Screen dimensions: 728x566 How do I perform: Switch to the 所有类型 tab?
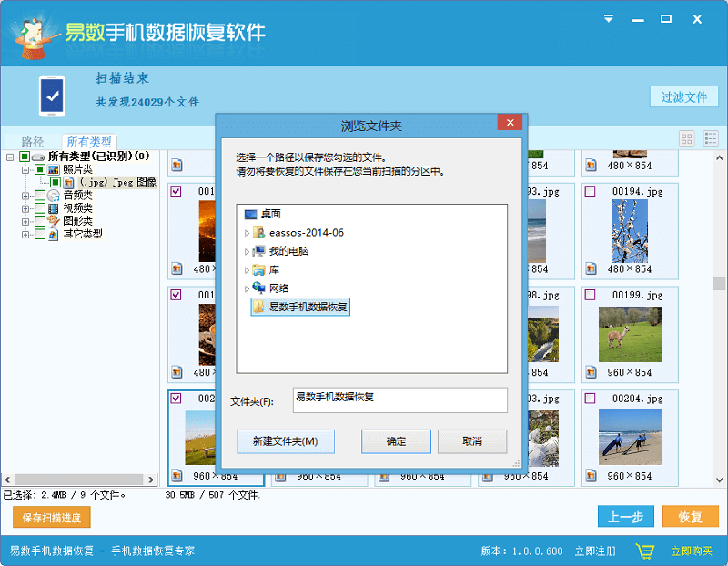[89, 142]
